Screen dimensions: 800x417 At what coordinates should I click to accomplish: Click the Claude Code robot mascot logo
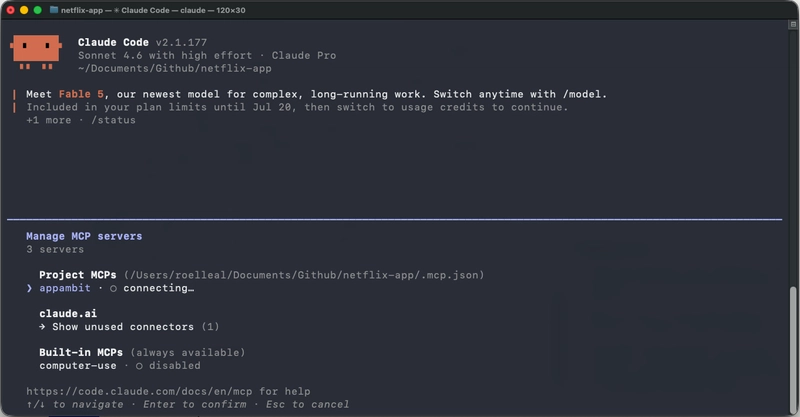pyautogui.click(x=36, y=52)
